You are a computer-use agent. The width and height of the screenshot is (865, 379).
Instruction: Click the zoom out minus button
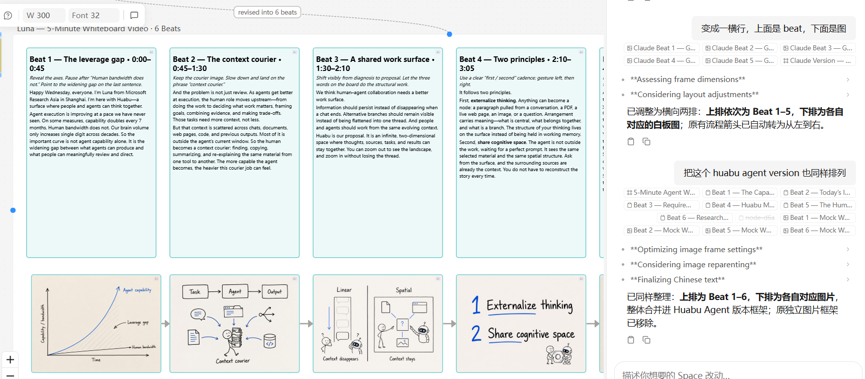[10, 375]
